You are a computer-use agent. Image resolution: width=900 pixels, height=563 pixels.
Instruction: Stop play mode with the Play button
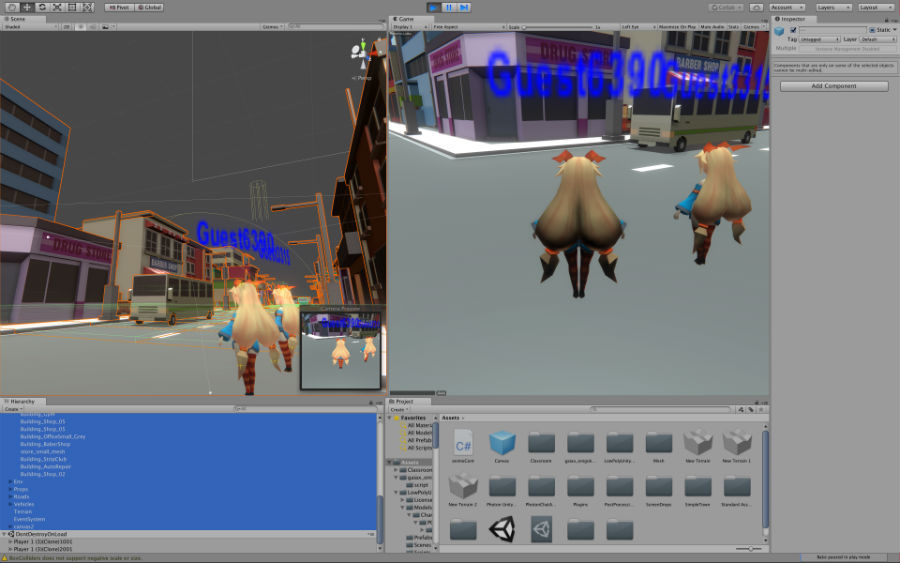pyautogui.click(x=434, y=7)
